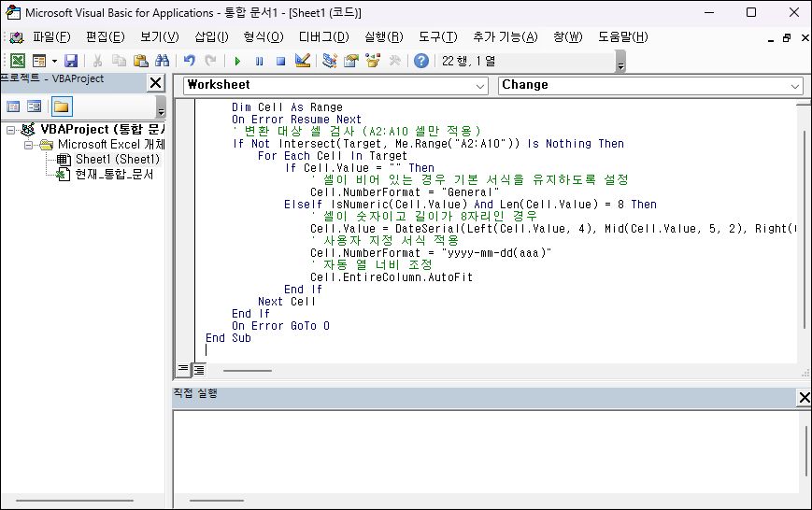Open the Change procedure dropdown
Screen dimensions: 812x510
pos(795,86)
